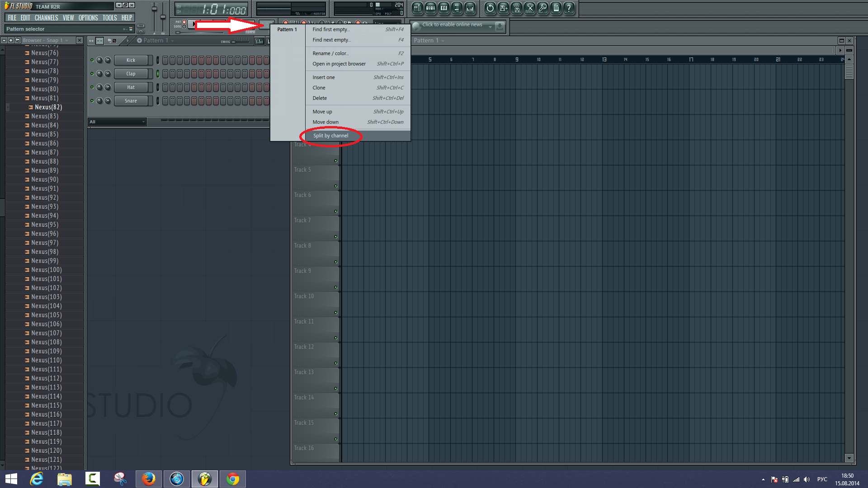Click the Undo history round-arrow icon
Image resolution: width=868 pixels, height=488 pixels.
pos(490,8)
